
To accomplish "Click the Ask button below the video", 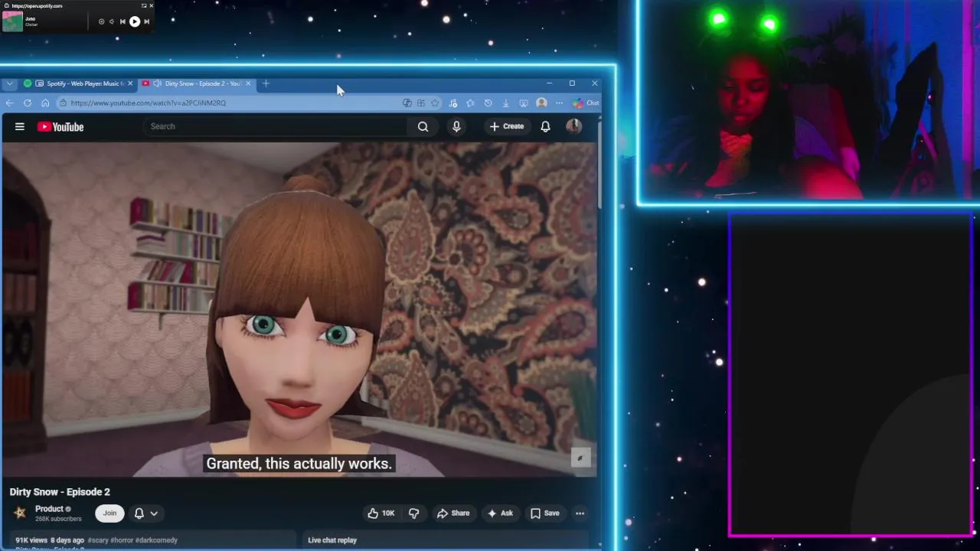I will [x=500, y=513].
